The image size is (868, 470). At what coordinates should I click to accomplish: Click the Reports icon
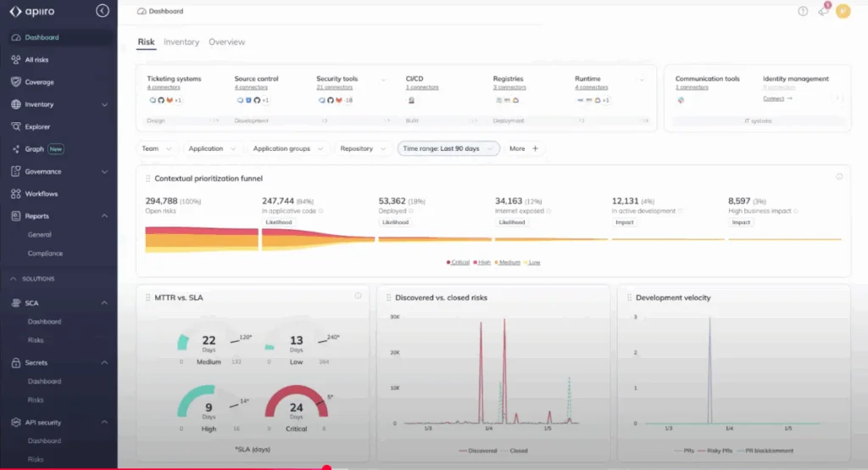[x=15, y=215]
